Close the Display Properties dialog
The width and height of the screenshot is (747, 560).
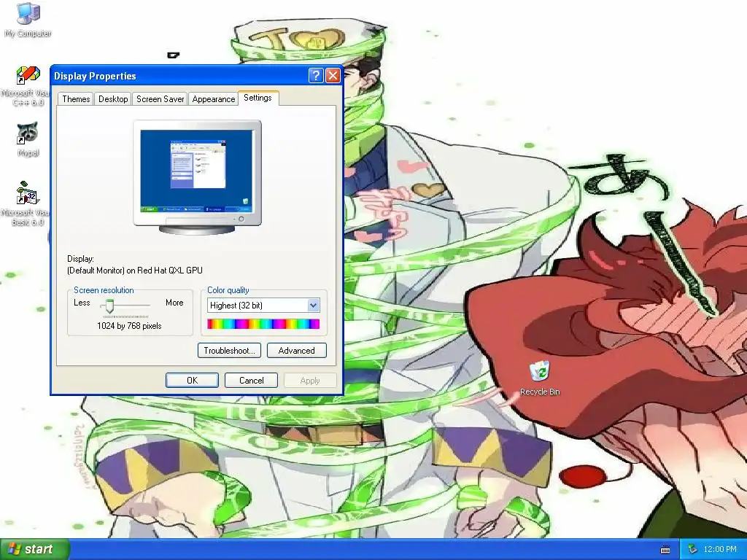(333, 76)
